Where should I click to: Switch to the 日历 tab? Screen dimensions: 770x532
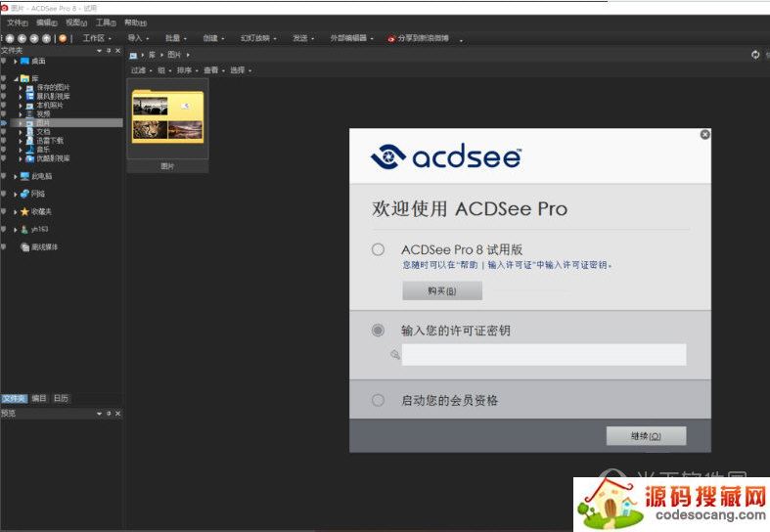[x=61, y=398]
